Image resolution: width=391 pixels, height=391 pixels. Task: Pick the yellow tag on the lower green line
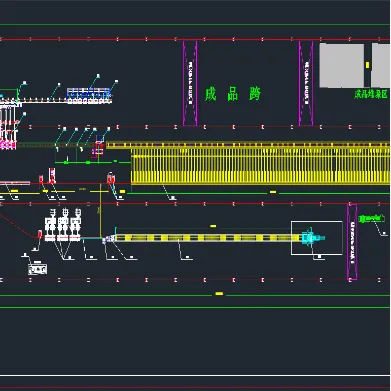coord(219,294)
